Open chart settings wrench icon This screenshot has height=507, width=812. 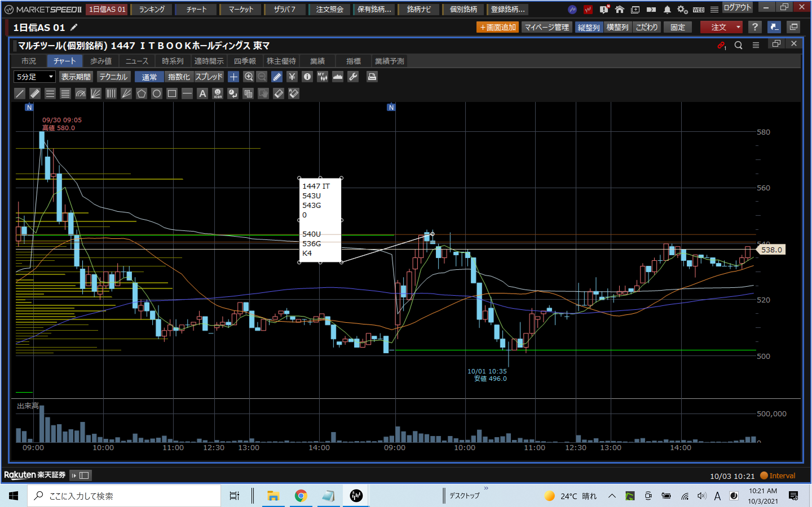pos(353,77)
